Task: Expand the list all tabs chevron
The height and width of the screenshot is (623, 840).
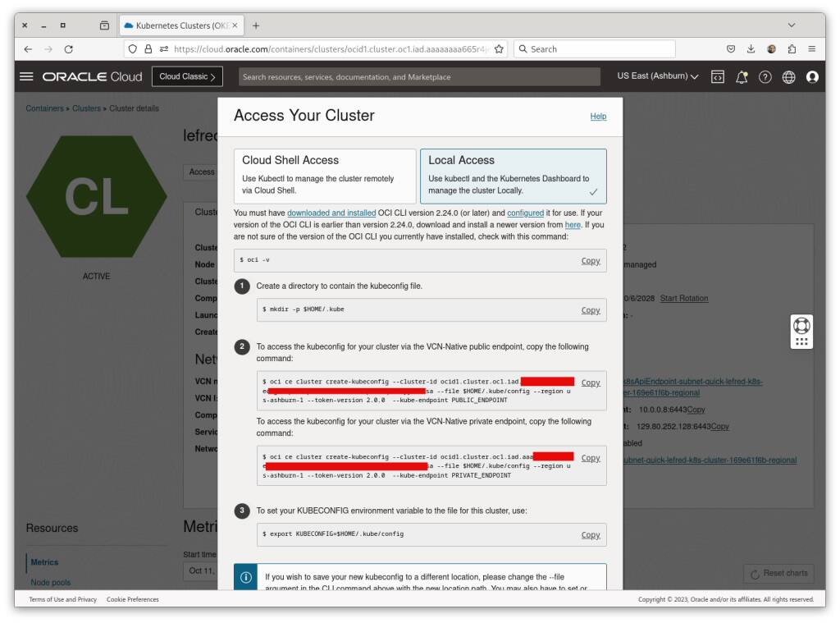Action: 792,25
